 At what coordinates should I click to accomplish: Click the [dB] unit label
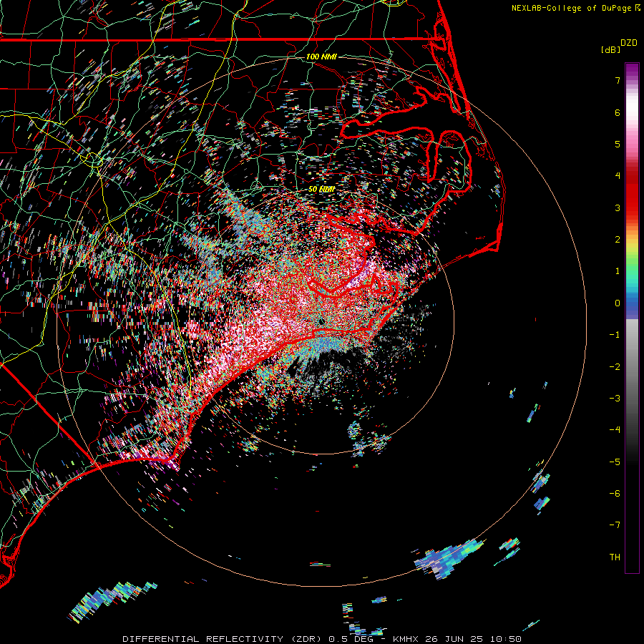611,49
